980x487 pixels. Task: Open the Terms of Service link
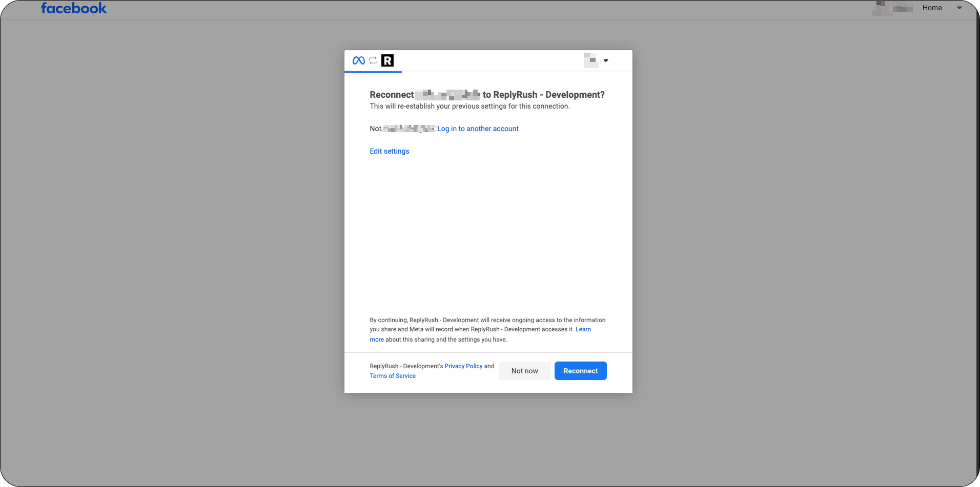point(393,376)
